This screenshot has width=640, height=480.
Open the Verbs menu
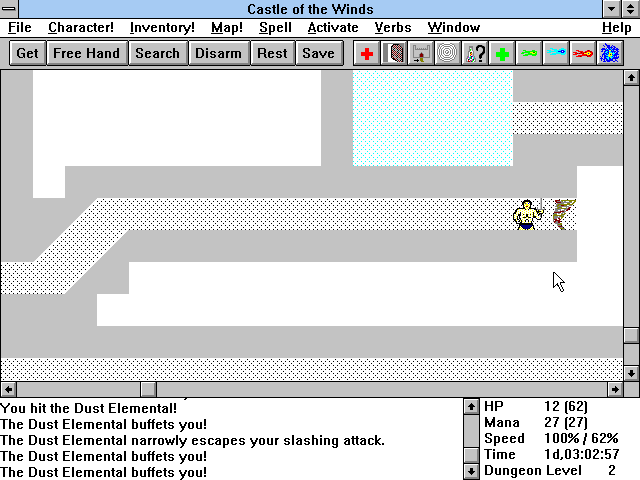point(393,28)
